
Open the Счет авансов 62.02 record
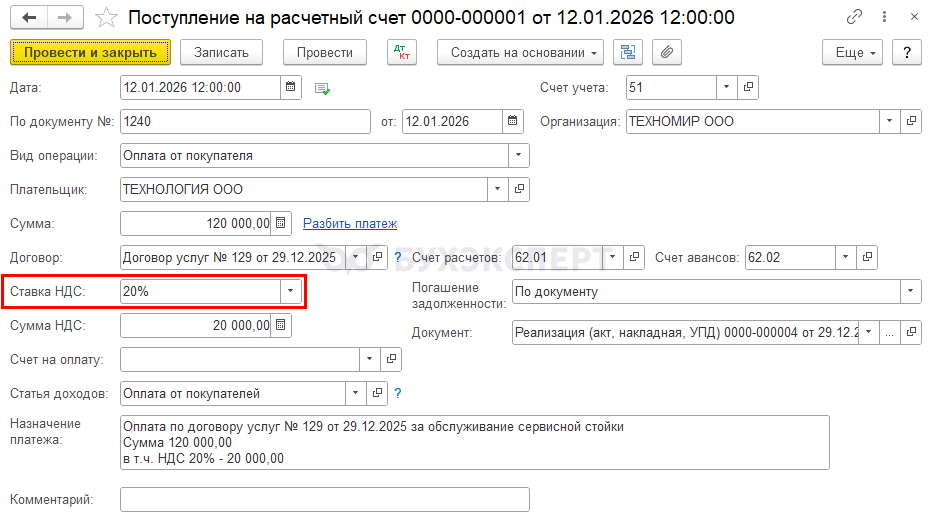point(867,257)
